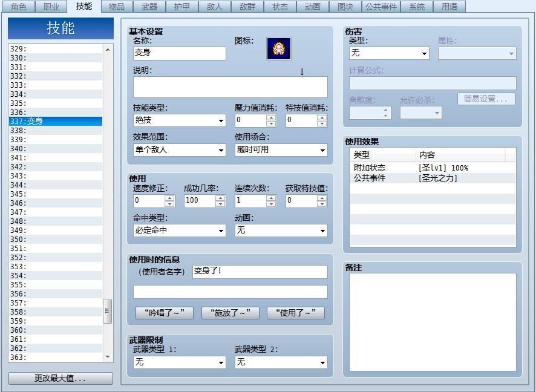
Task: Select skill list entry 337:变身
Action: coord(56,122)
